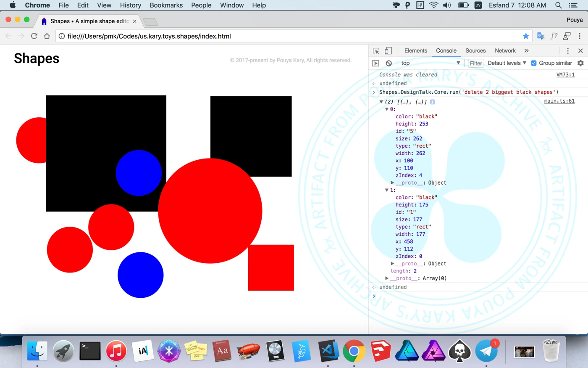The height and width of the screenshot is (368, 588).
Task: Click the VM73:1 source link
Action: pyautogui.click(x=565, y=74)
